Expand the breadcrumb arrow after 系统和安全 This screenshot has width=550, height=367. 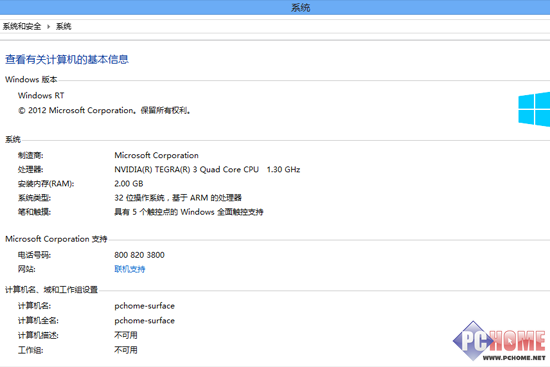(x=48, y=27)
